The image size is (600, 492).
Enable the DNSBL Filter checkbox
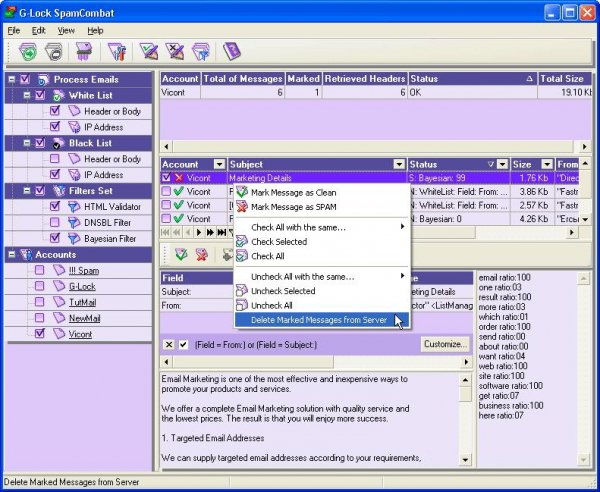point(55,222)
